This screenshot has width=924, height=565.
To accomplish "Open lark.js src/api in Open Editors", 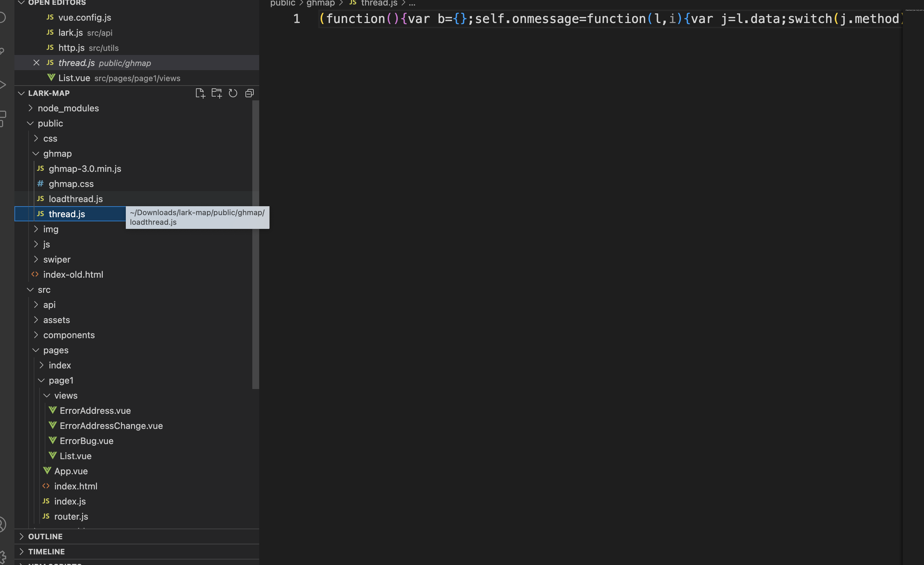I will pyautogui.click(x=136, y=33).
